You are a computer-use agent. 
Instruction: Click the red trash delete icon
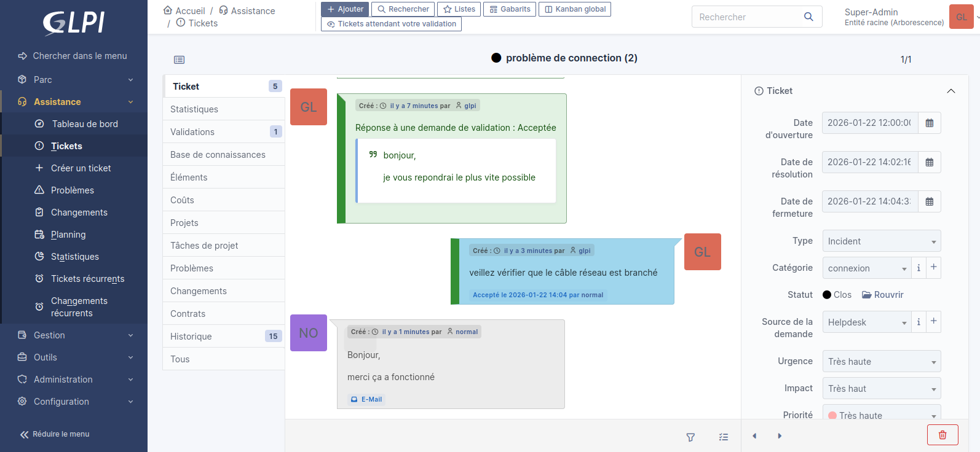(x=942, y=435)
